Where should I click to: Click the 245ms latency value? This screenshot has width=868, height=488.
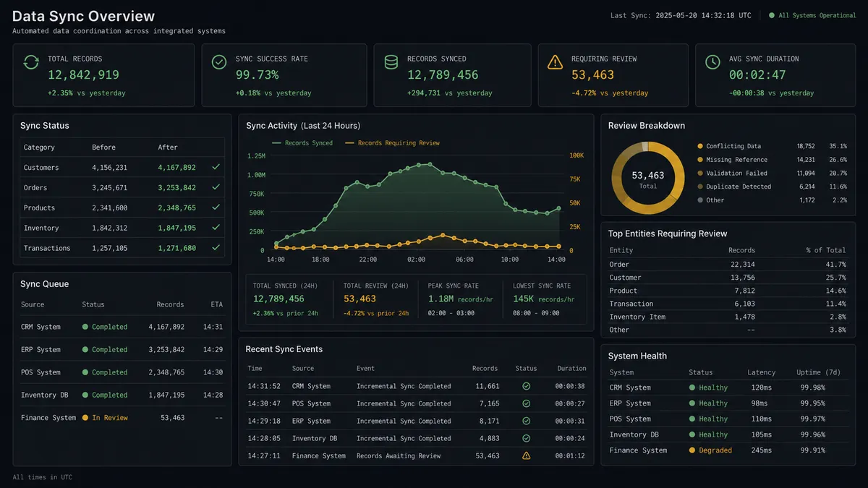763,450
